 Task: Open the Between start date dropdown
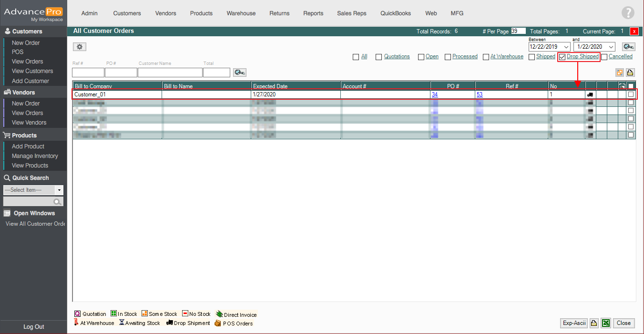[x=566, y=47]
